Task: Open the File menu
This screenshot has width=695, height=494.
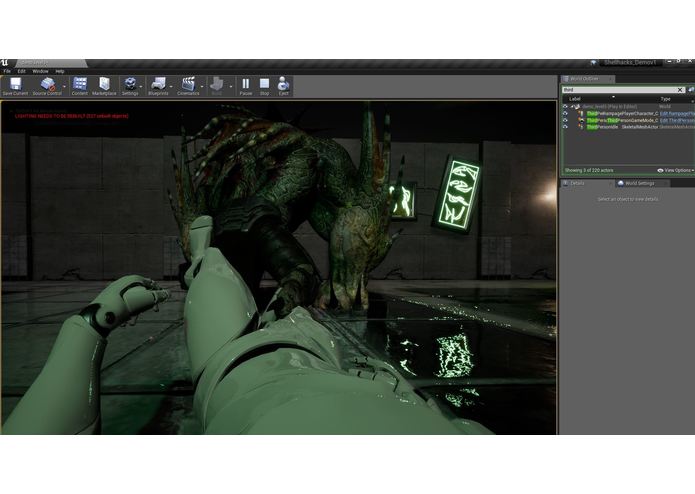Action: pyautogui.click(x=7, y=71)
